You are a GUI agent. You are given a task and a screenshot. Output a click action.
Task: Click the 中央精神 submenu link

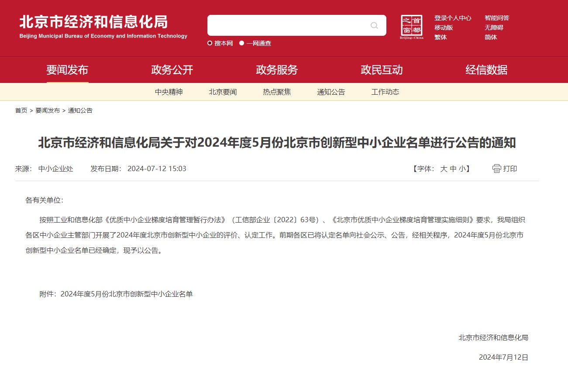point(169,92)
